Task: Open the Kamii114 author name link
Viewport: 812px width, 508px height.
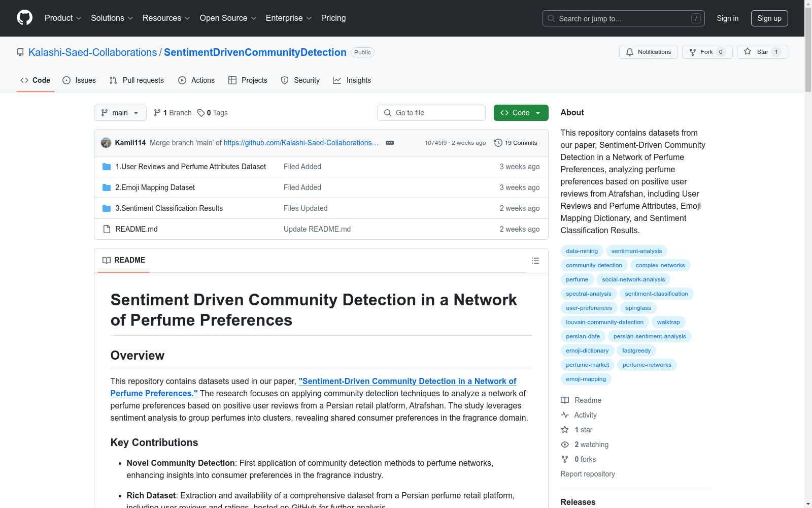Action: 130,143
